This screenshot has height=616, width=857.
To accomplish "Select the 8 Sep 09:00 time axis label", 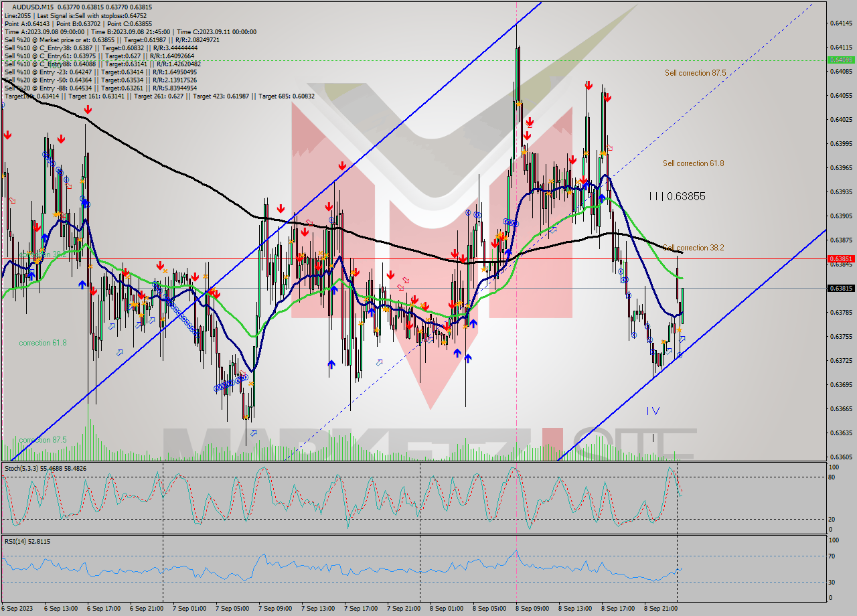I will pos(533,609).
